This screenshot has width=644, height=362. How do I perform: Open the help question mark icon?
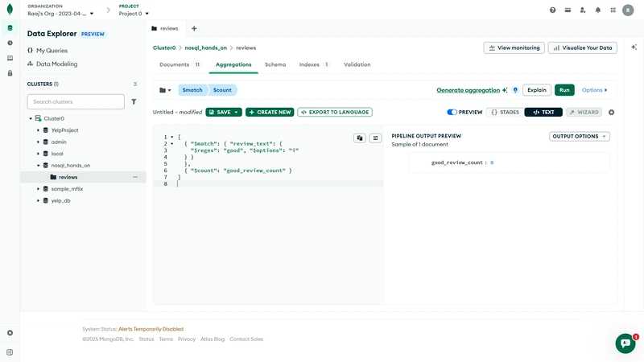coord(553,10)
